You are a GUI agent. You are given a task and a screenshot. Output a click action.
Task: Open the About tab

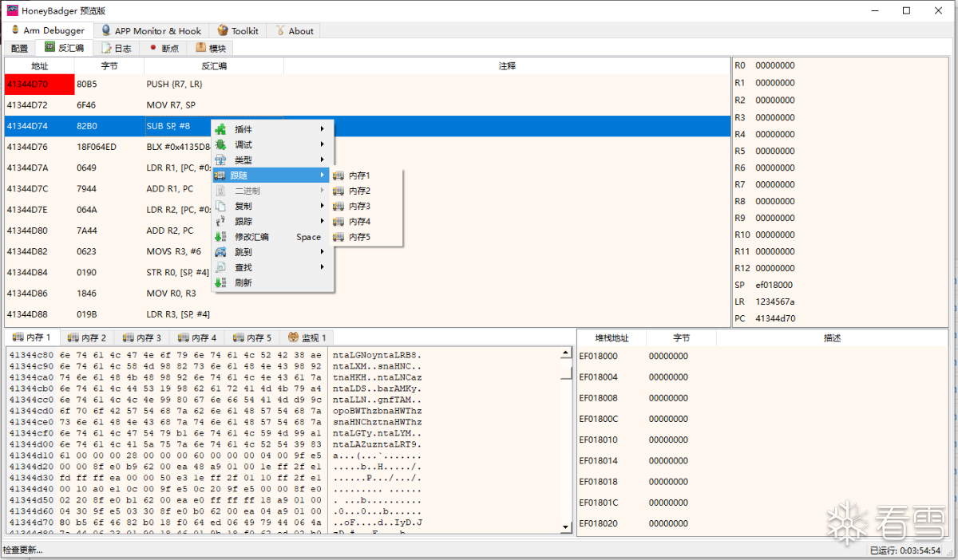coord(294,31)
